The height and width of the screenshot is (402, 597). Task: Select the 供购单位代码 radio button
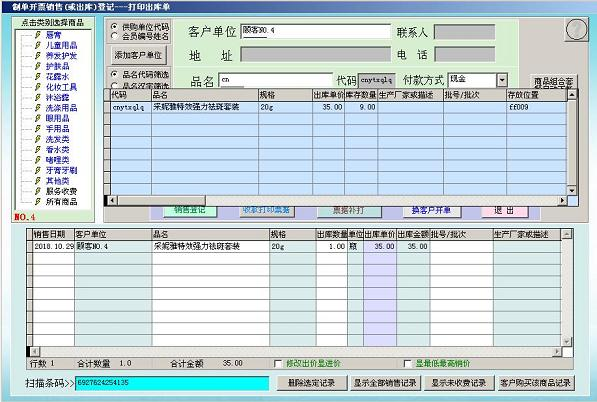pyautogui.click(x=114, y=27)
